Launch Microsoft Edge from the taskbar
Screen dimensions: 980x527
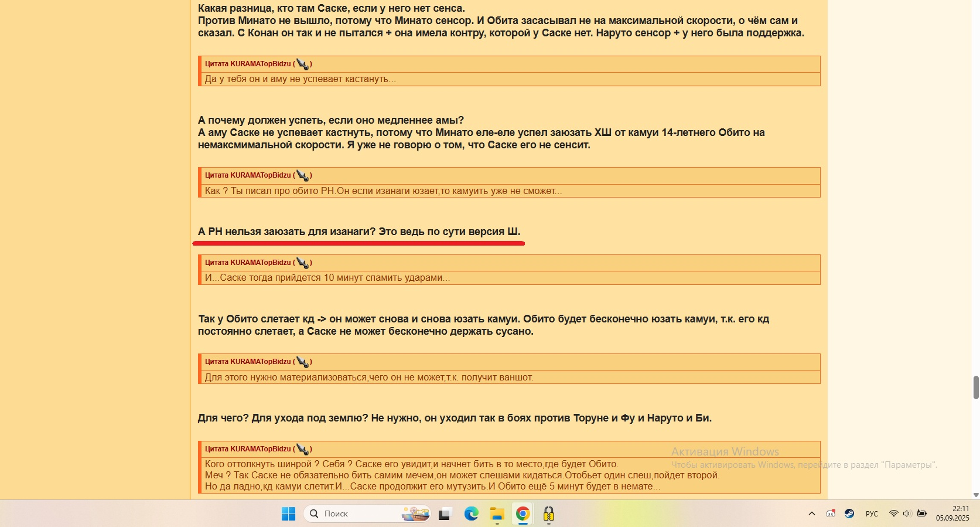pyautogui.click(x=471, y=514)
